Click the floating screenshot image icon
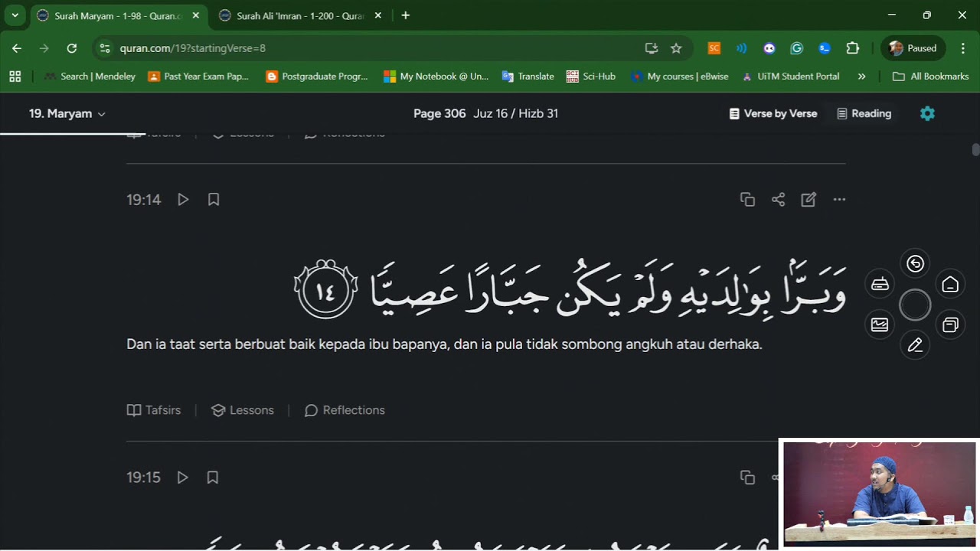 point(880,325)
